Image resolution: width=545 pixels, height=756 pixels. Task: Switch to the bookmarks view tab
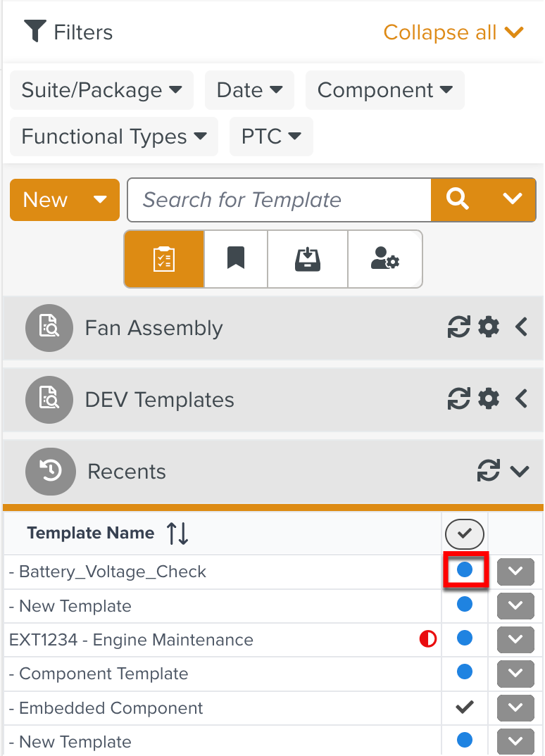tap(236, 259)
